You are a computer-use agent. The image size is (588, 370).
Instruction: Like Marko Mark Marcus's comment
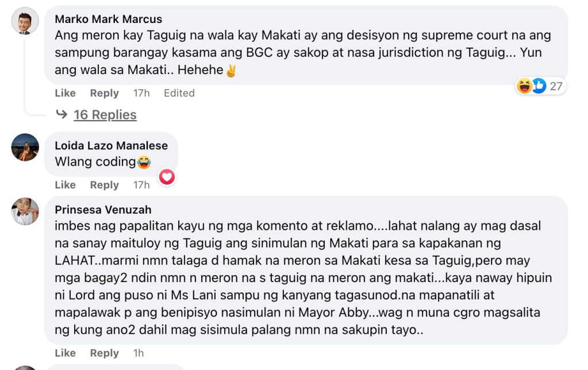click(x=65, y=93)
